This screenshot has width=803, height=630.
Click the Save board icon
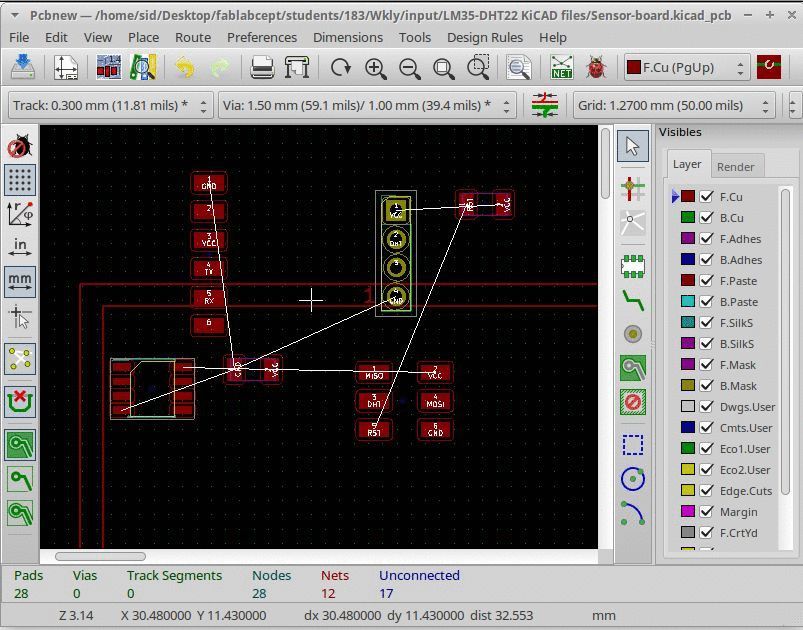click(23, 68)
